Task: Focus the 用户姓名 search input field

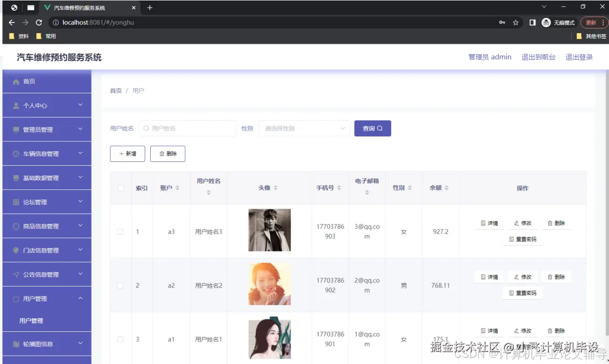Action: 188,128
